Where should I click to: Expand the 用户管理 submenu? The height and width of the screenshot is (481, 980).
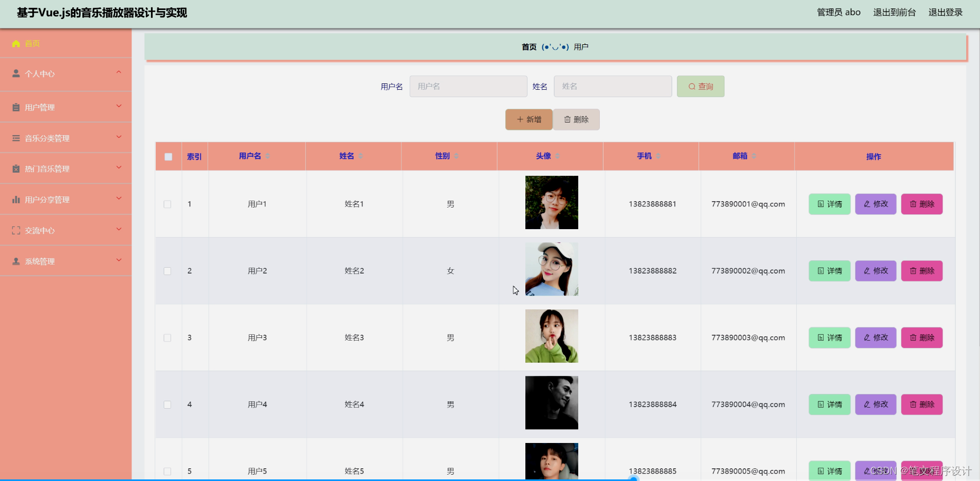[119, 106]
